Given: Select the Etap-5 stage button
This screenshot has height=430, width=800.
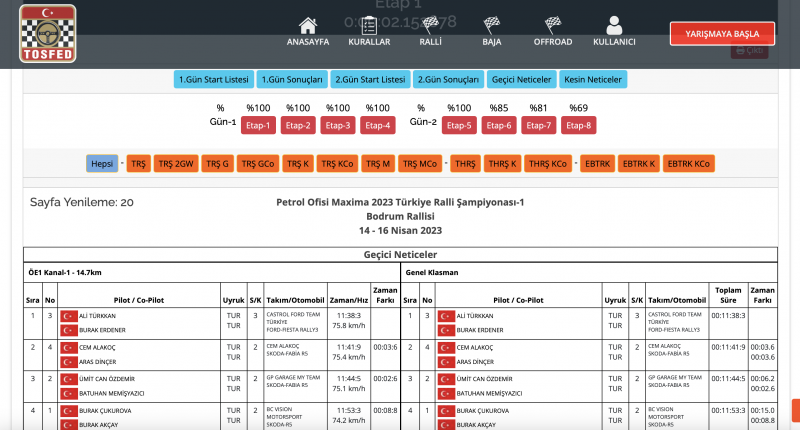Looking at the screenshot, I should (459, 125).
